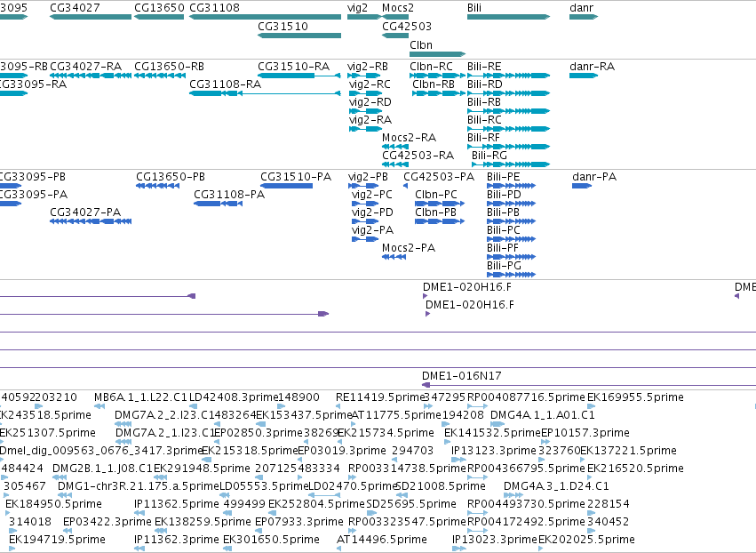The height and width of the screenshot is (553, 756).
Task: Click the CG13650-PB protein glyph
Action: pyautogui.click(x=157, y=186)
